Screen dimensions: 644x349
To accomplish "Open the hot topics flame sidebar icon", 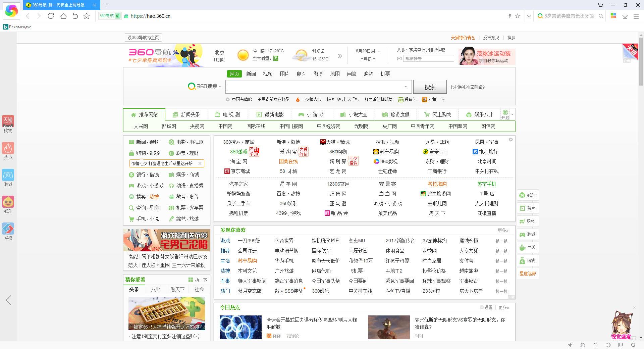I will click(x=8, y=151).
